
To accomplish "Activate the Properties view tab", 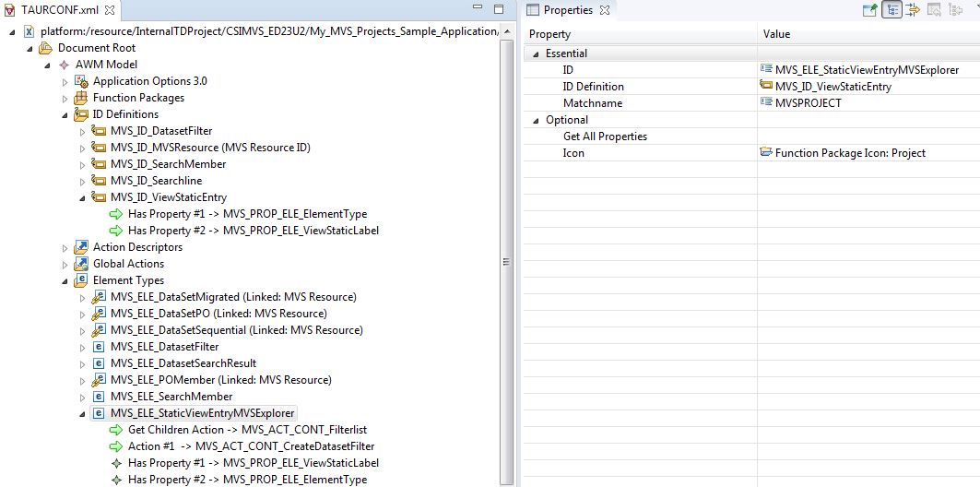I will (568, 10).
